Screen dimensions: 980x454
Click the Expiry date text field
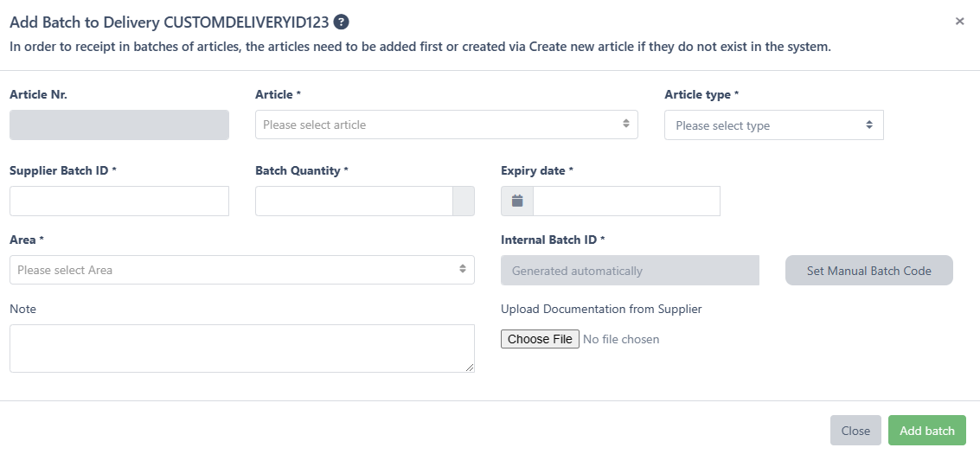click(x=626, y=201)
